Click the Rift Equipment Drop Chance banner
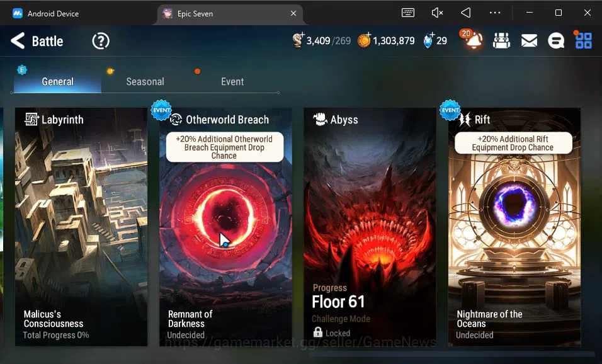 click(513, 143)
